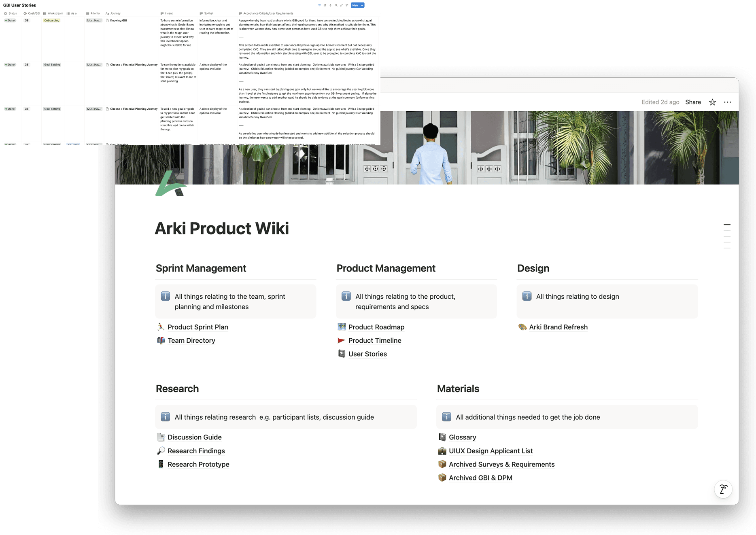Image resolution: width=756 pixels, height=535 pixels.
Task: Click the sort icon in GBI User Stories toolbar
Action: click(325, 5)
